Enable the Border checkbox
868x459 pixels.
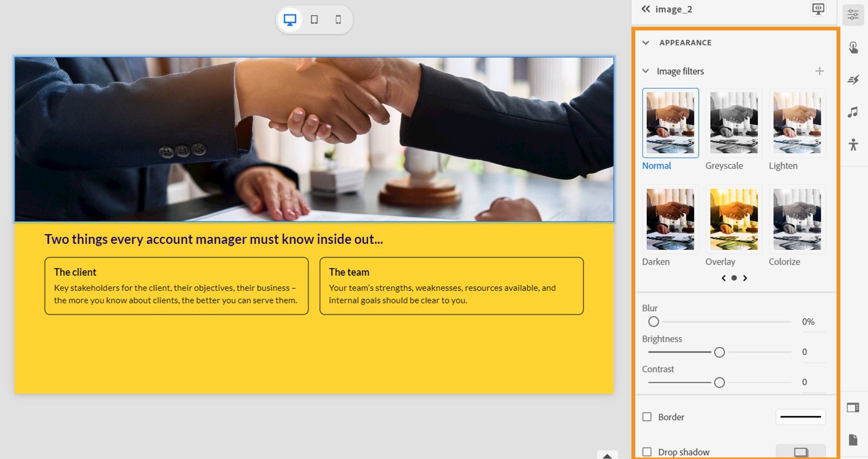[x=647, y=417]
